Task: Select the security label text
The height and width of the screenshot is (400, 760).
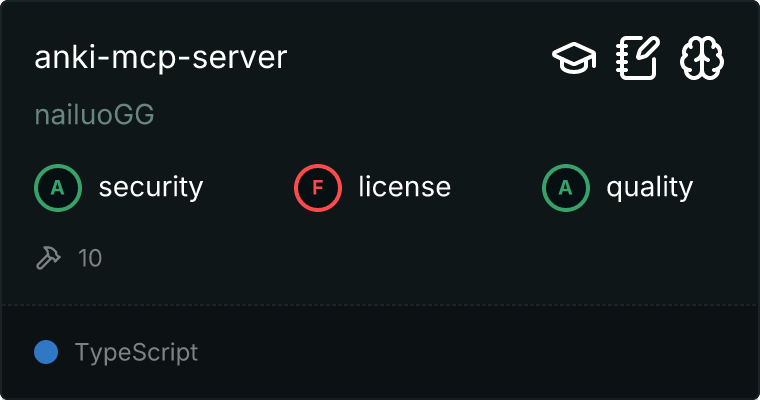Action: pyautogui.click(x=150, y=187)
